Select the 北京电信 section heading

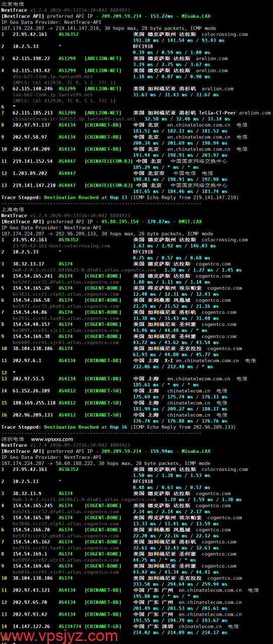pos(12,4)
